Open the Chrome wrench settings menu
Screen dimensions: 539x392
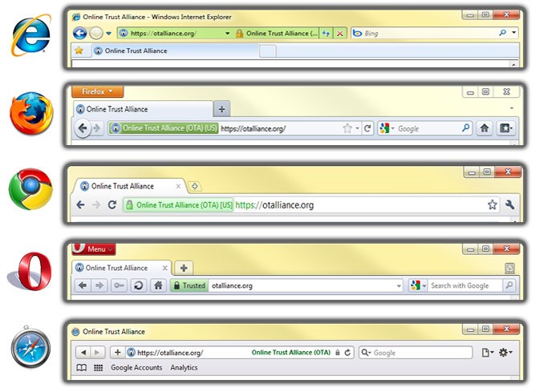pyautogui.click(x=510, y=204)
